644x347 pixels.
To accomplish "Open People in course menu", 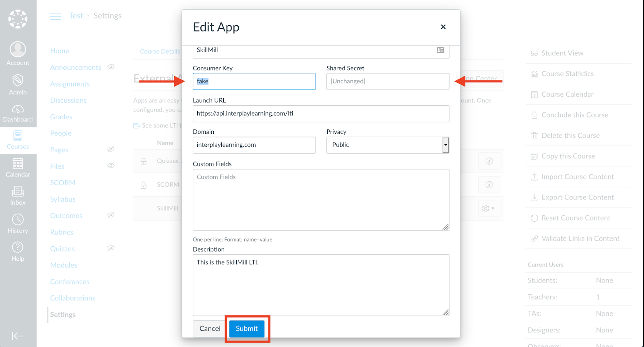I will coord(61,133).
